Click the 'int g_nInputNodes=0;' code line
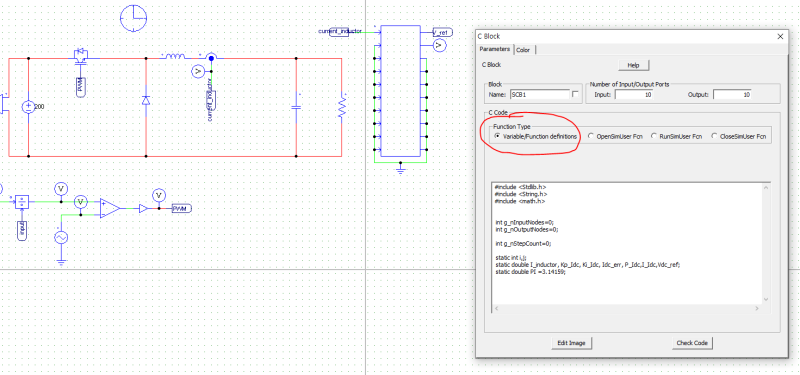The width and height of the screenshot is (800, 375). 524,222
